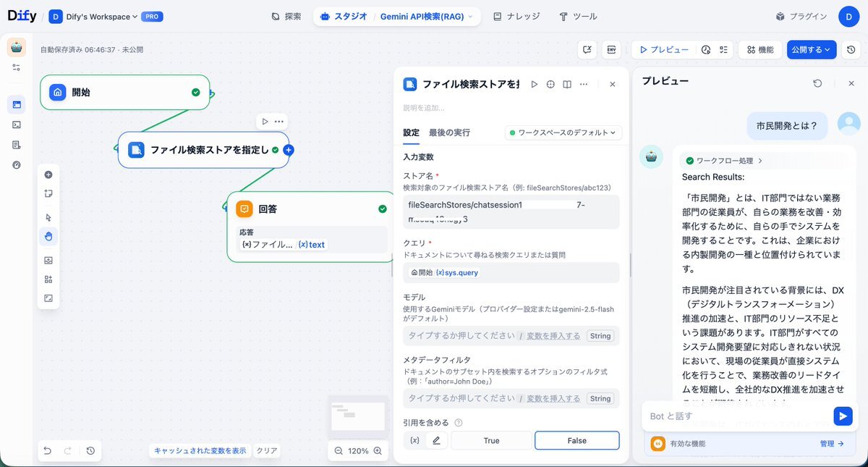
Task: Open the checklist icon in toolbar
Action: (x=723, y=50)
